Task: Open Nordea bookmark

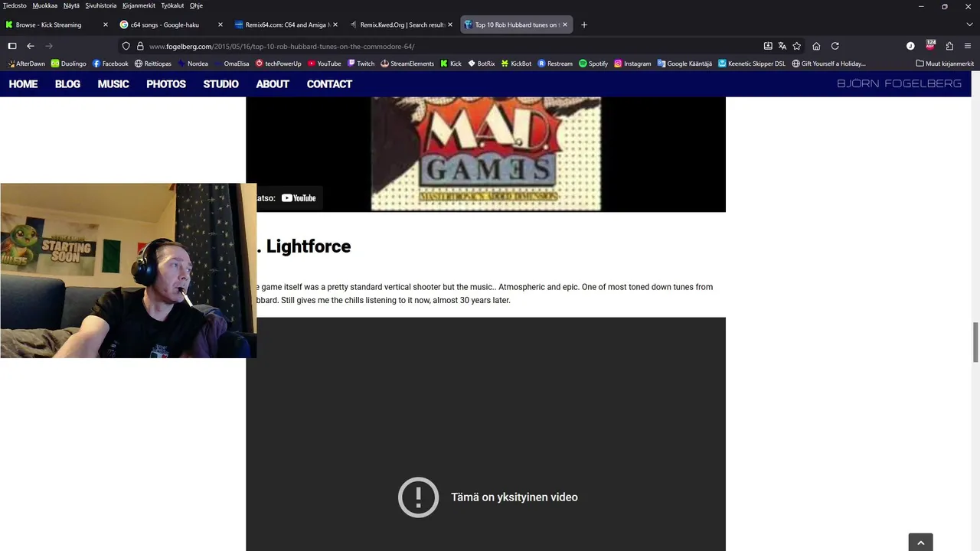Action: point(192,64)
